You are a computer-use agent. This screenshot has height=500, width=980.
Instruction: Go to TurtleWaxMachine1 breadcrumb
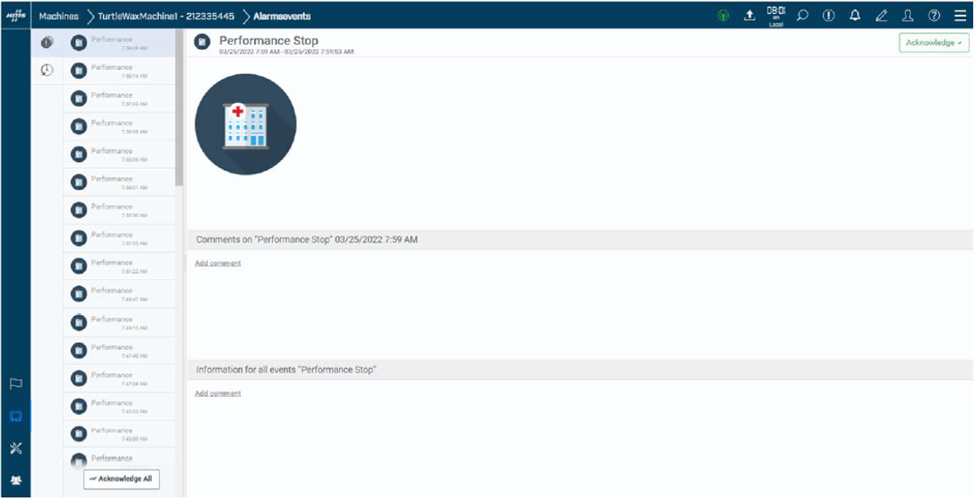[x=165, y=16]
